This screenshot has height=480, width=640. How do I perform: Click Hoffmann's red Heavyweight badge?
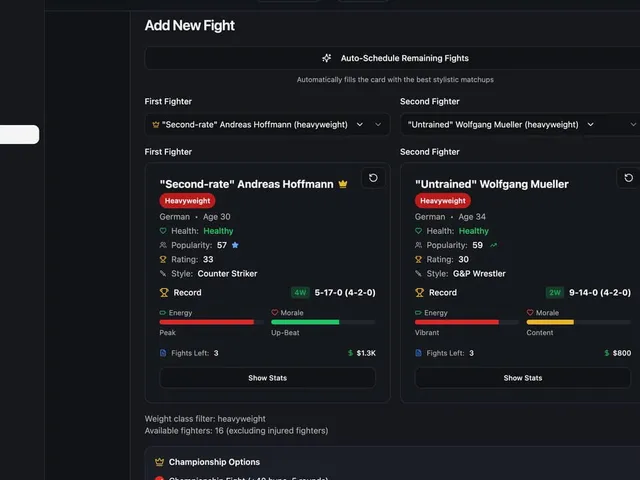tap(187, 201)
